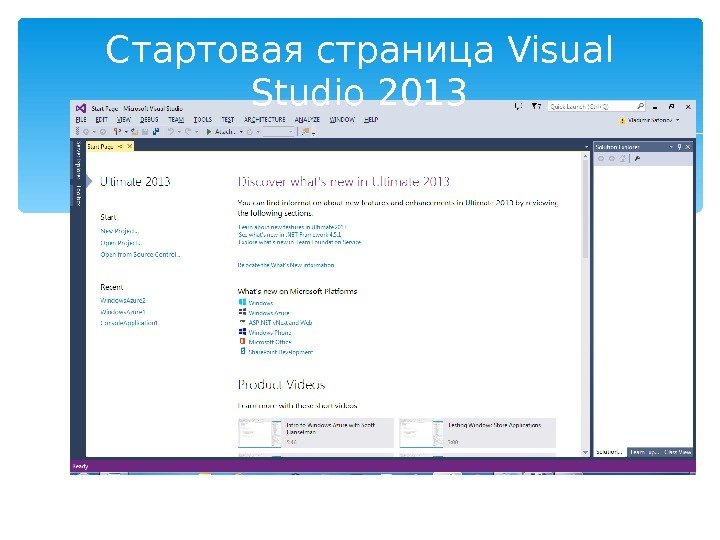
Task: Click the Find in Files toolbar icon
Action: tap(305, 131)
